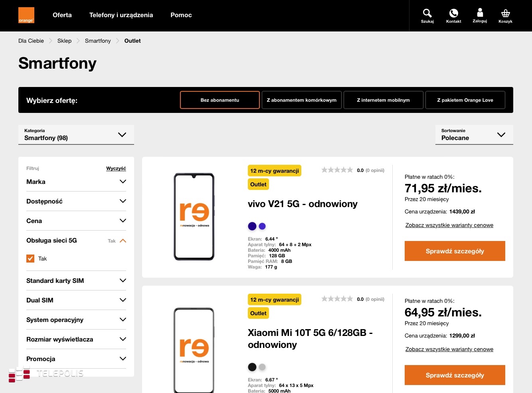Open the Zaloguj user icon
The width and height of the screenshot is (532, 393).
point(480,13)
